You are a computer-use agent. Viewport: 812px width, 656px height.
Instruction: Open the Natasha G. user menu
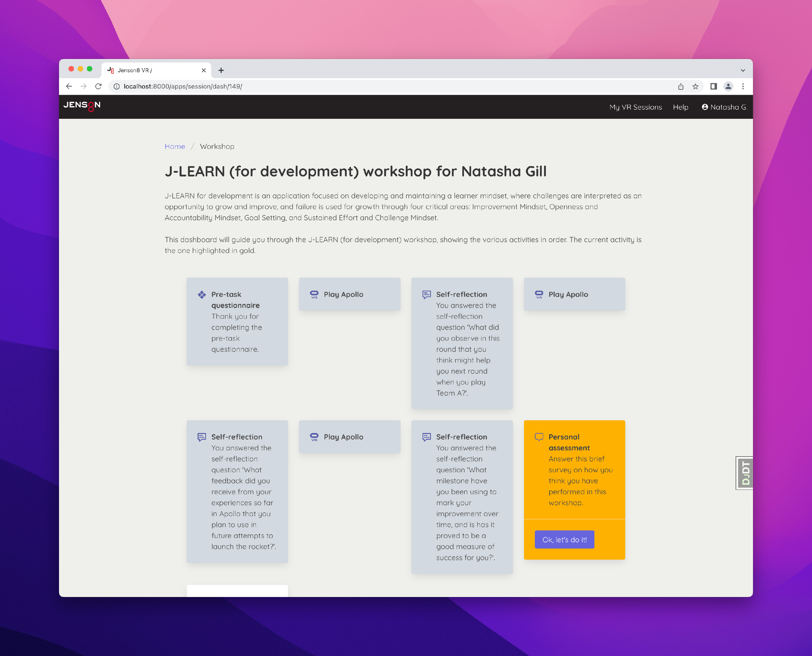tap(724, 107)
